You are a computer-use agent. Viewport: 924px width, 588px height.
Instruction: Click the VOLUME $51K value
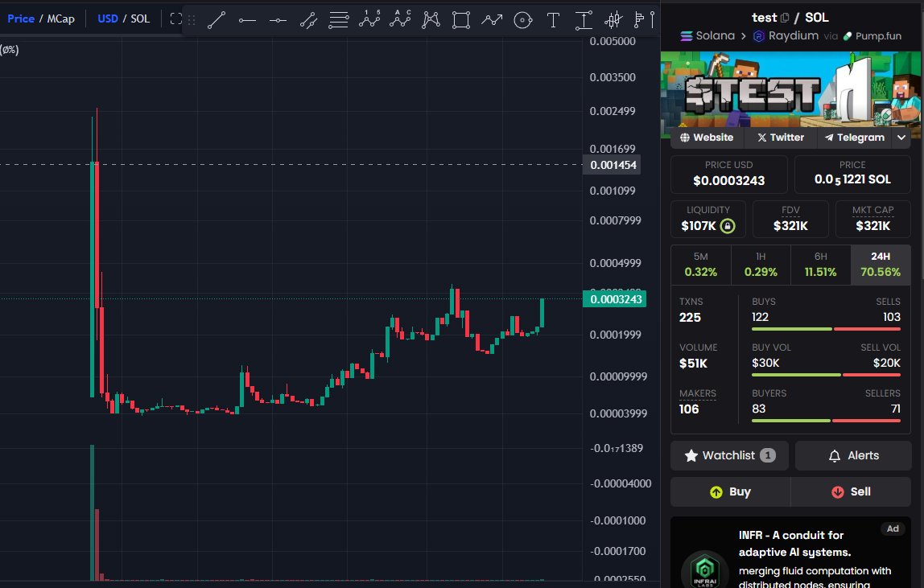[693, 364]
